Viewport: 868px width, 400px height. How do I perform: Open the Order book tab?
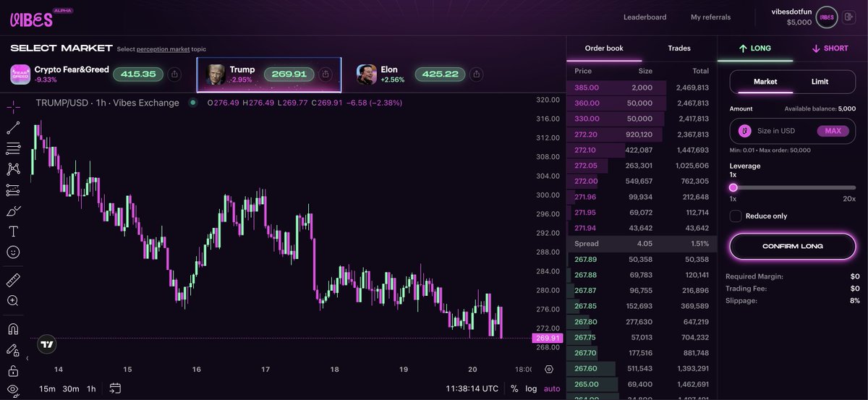(604, 48)
